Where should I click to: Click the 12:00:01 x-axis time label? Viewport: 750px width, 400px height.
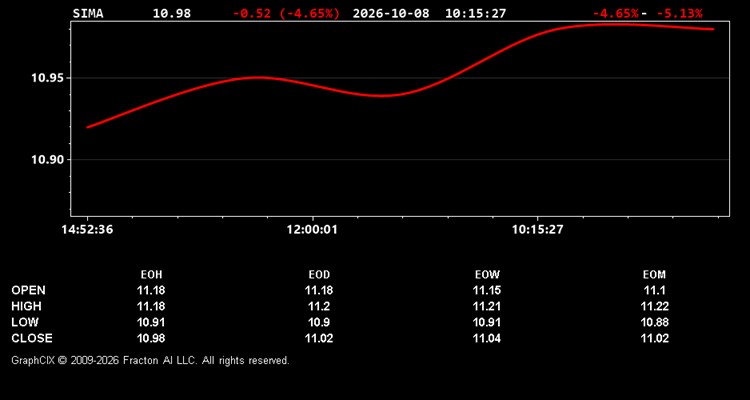(x=312, y=230)
